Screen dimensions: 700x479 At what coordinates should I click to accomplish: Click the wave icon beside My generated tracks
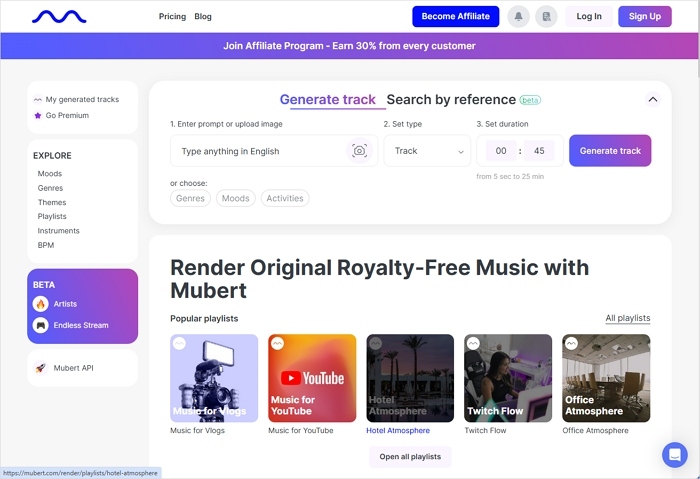[38, 100]
